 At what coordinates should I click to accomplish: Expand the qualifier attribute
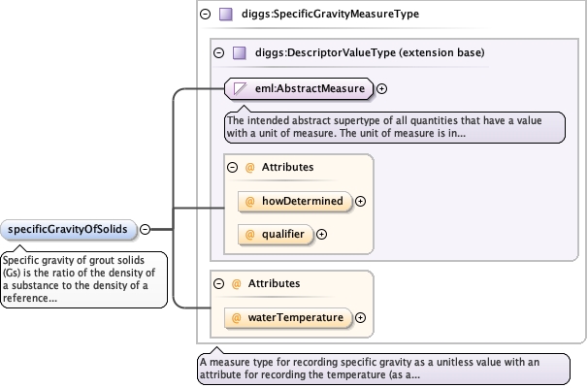point(322,234)
